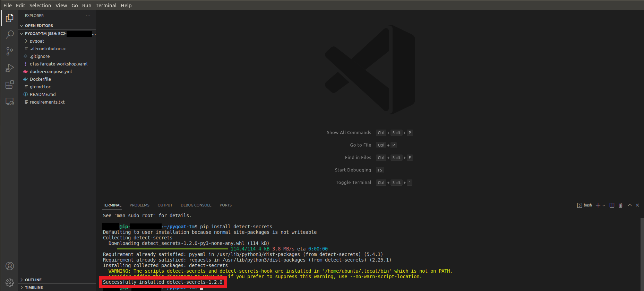The width and height of the screenshot is (644, 291).
Task: Open requirements.txt file
Action: (57, 102)
